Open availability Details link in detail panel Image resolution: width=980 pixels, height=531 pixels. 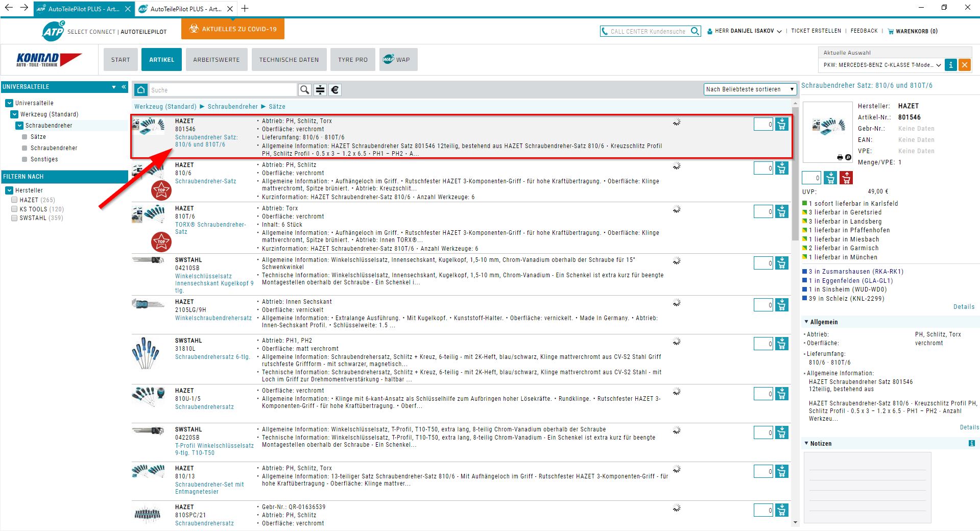[x=964, y=307]
